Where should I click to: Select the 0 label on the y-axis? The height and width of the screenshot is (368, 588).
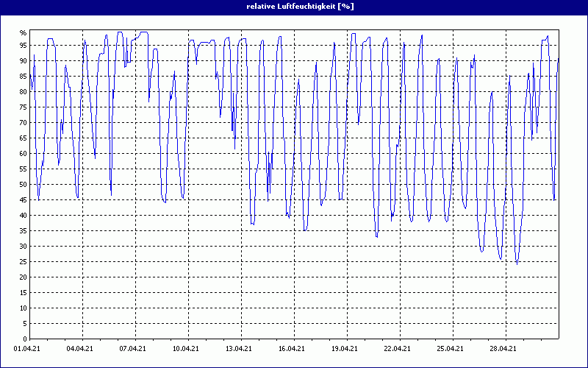click(24, 339)
